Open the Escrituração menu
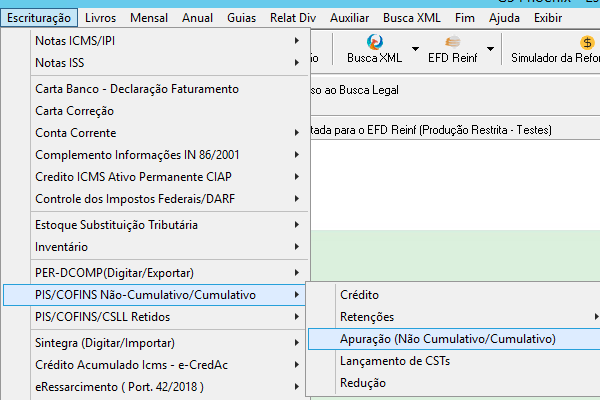Screen dimensions: 600x400 (x=39, y=18)
